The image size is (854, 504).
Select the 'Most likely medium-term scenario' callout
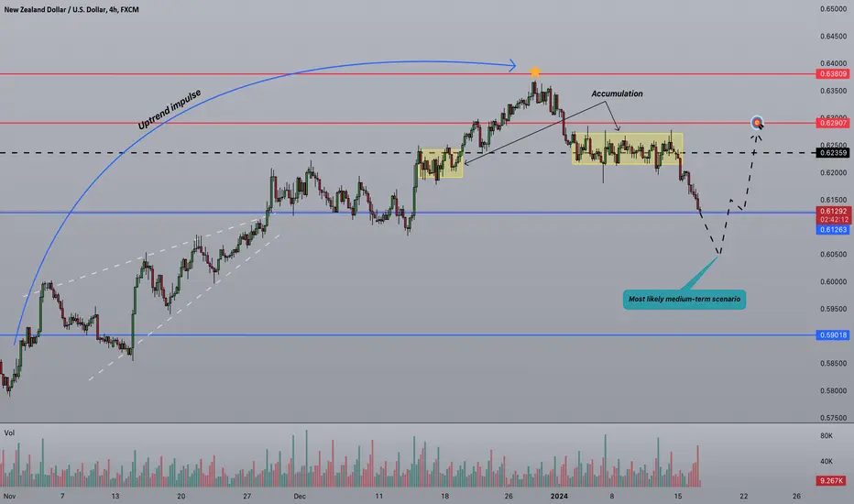pyautogui.click(x=684, y=299)
